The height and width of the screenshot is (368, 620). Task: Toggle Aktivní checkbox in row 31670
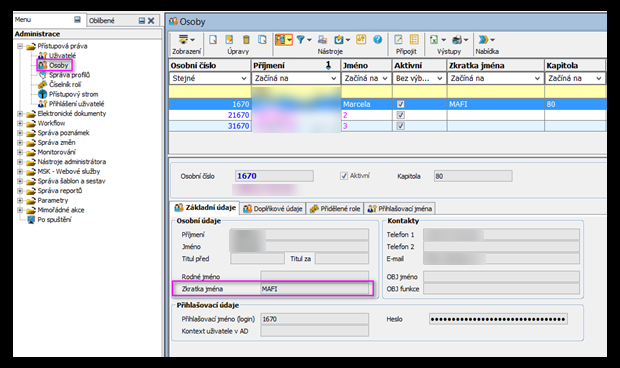[401, 126]
